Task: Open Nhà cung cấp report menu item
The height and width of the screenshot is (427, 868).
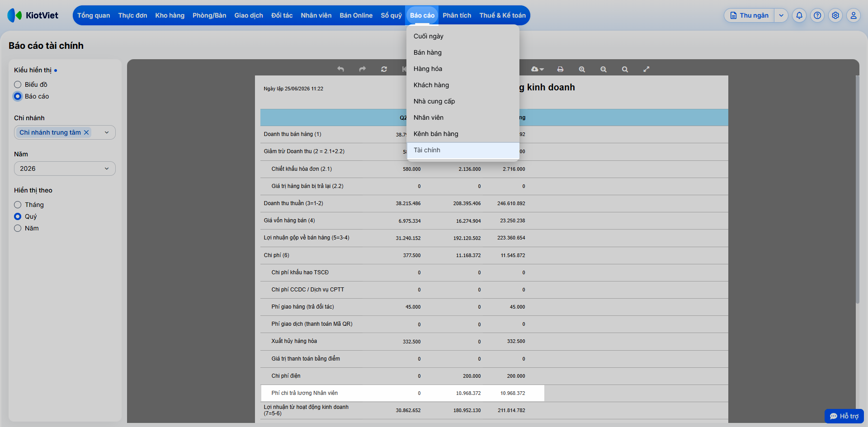Action: (463, 101)
